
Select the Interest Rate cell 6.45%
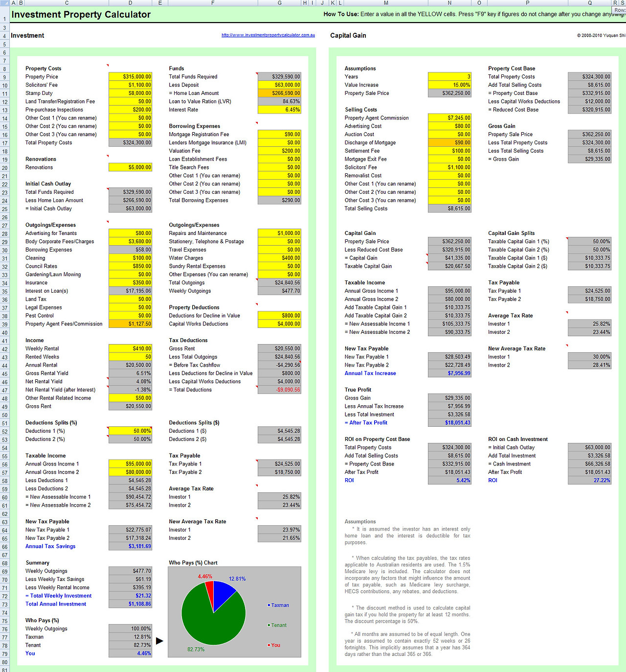(279, 110)
